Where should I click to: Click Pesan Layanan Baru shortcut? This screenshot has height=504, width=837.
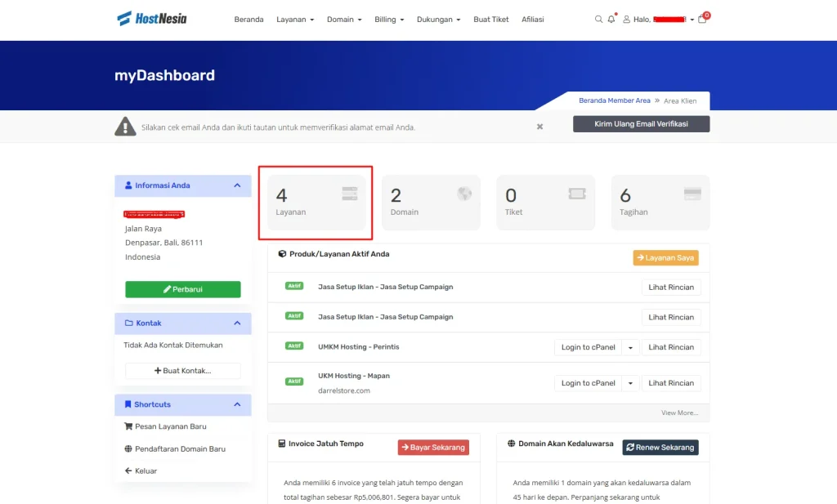click(170, 426)
